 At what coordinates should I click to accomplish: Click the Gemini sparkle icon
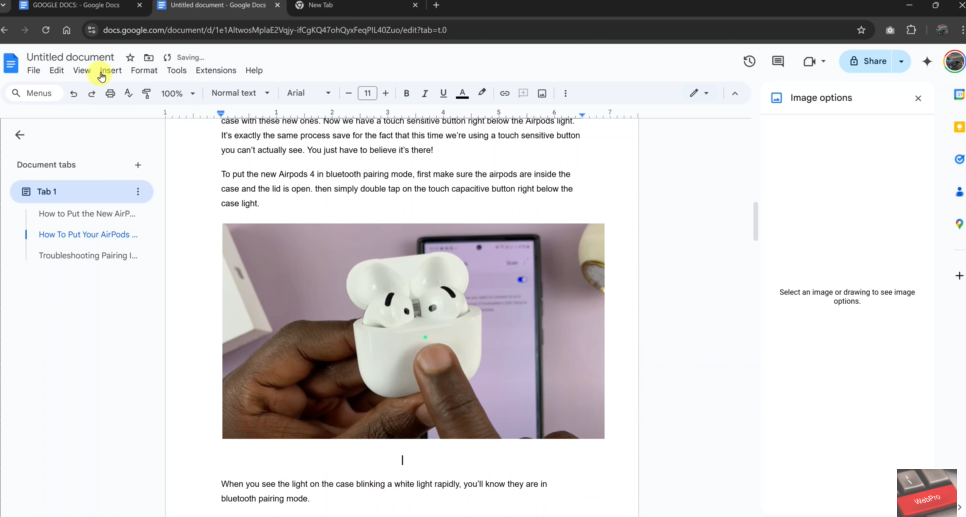(927, 61)
